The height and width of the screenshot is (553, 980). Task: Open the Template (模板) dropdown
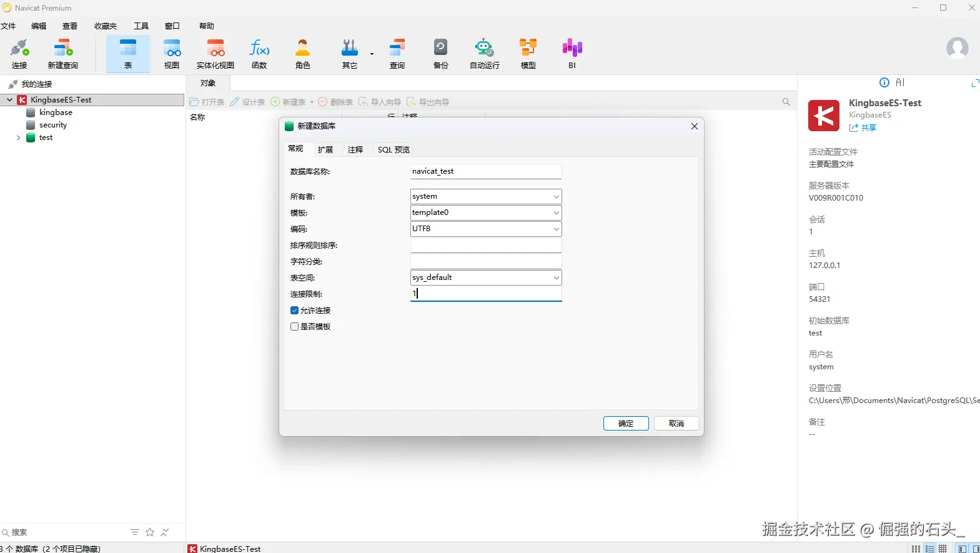pos(556,213)
